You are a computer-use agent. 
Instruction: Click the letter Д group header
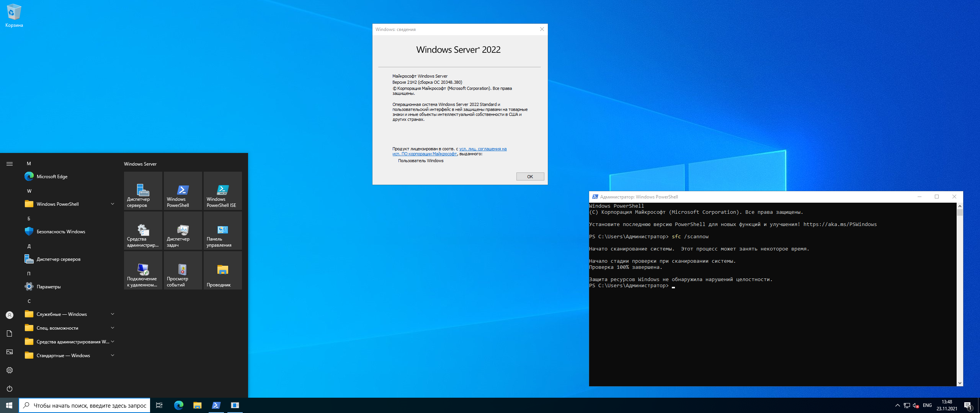tap(29, 246)
